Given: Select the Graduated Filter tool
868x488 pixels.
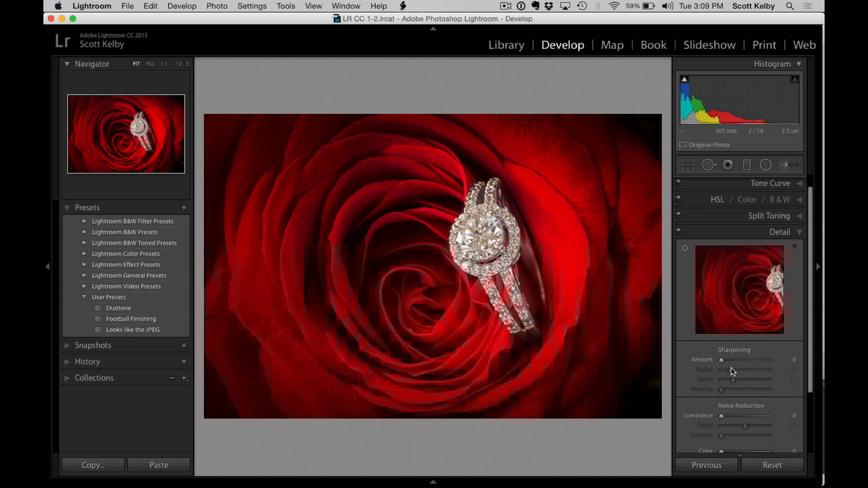Looking at the screenshot, I should 746,164.
